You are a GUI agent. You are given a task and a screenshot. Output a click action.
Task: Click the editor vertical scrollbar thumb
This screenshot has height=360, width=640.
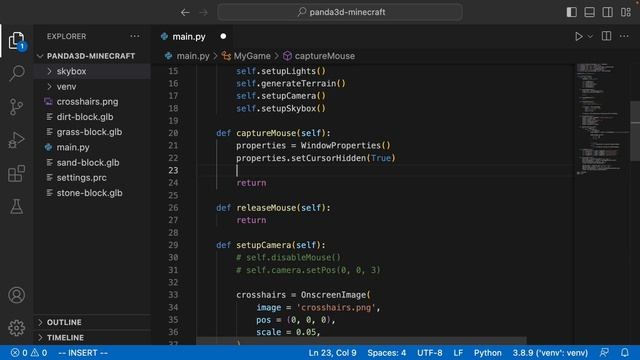[x=635, y=131]
